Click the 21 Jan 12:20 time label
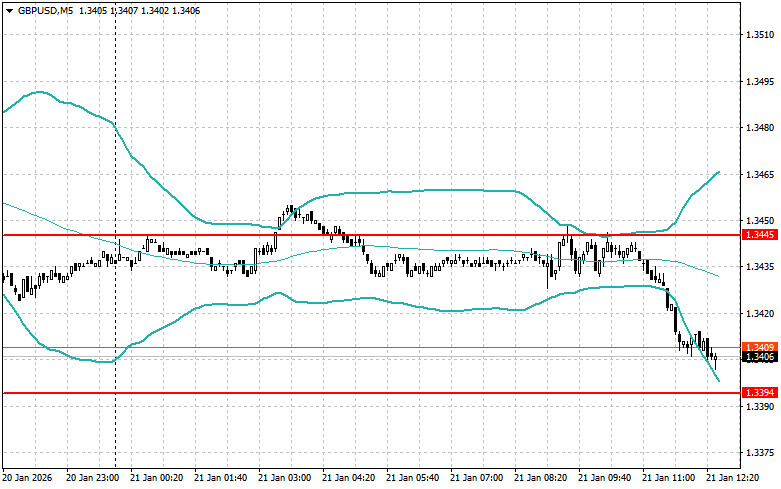 [733, 478]
